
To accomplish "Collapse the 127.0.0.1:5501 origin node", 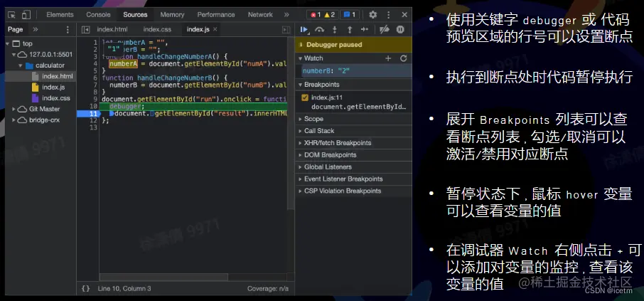I will pos(14,55).
